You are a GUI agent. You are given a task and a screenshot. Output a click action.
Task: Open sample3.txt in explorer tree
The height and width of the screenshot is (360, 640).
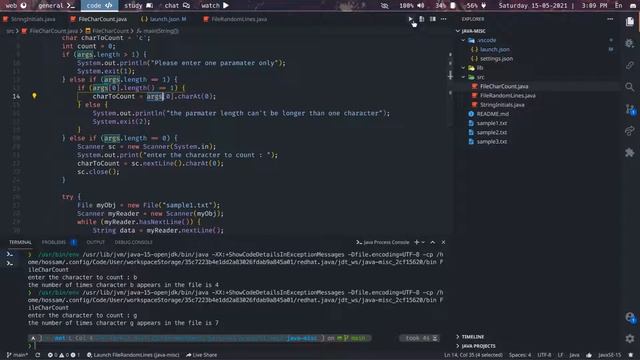point(492,142)
